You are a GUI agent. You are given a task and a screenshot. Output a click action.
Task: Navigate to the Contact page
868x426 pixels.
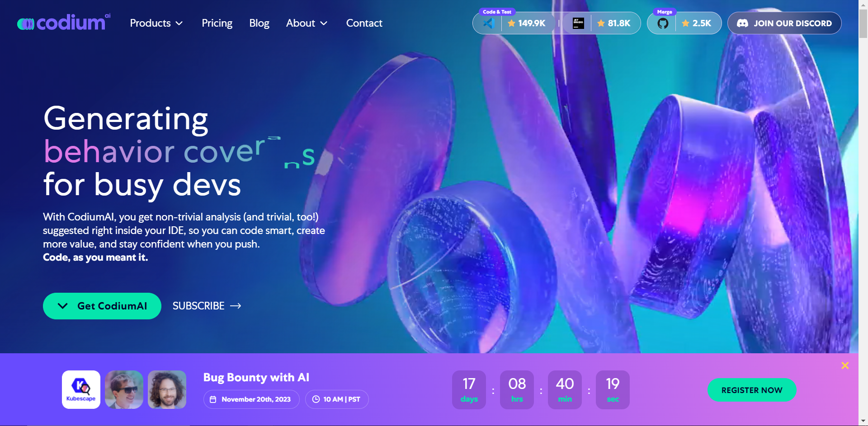pos(364,23)
